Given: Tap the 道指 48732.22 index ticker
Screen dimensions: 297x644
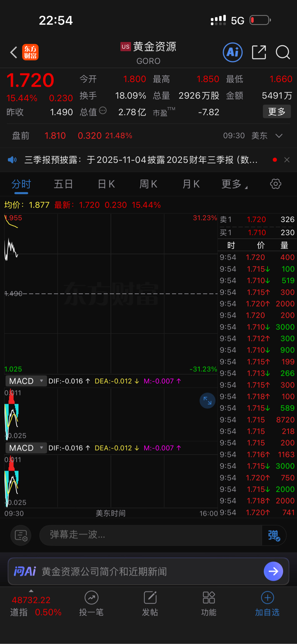Looking at the screenshot, I should click(x=36, y=606).
